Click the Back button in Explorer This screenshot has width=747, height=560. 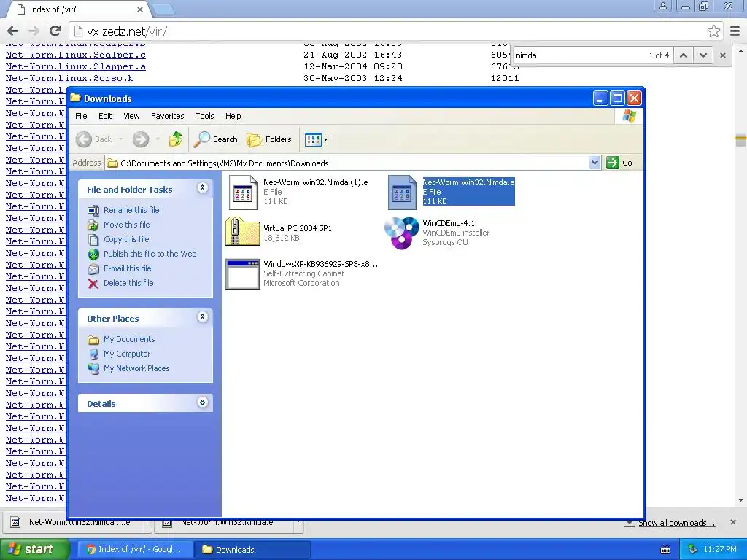pyautogui.click(x=94, y=139)
